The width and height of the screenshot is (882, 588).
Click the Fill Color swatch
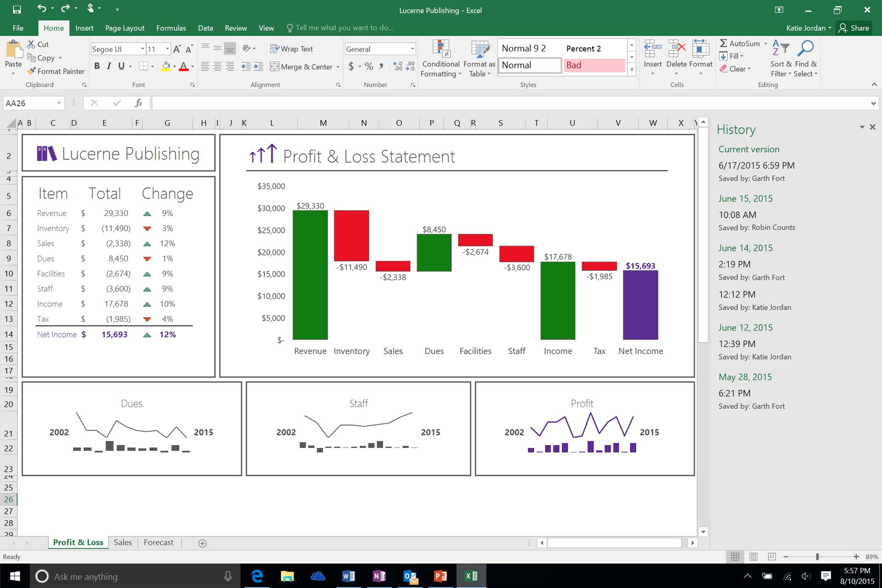[166, 66]
